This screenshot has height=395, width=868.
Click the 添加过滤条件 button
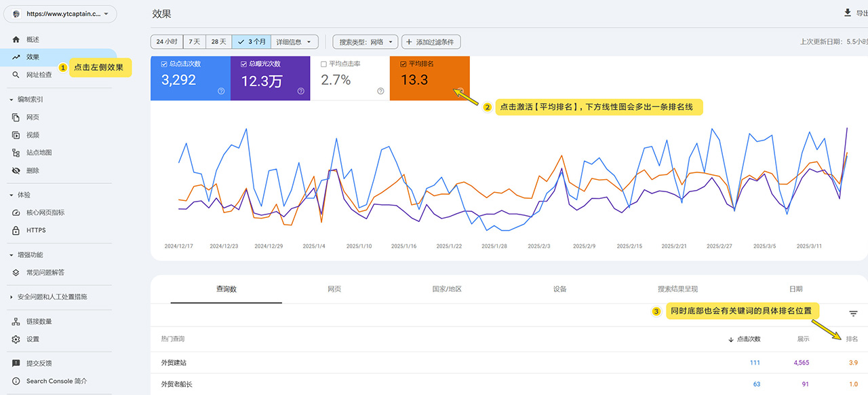pyautogui.click(x=431, y=42)
